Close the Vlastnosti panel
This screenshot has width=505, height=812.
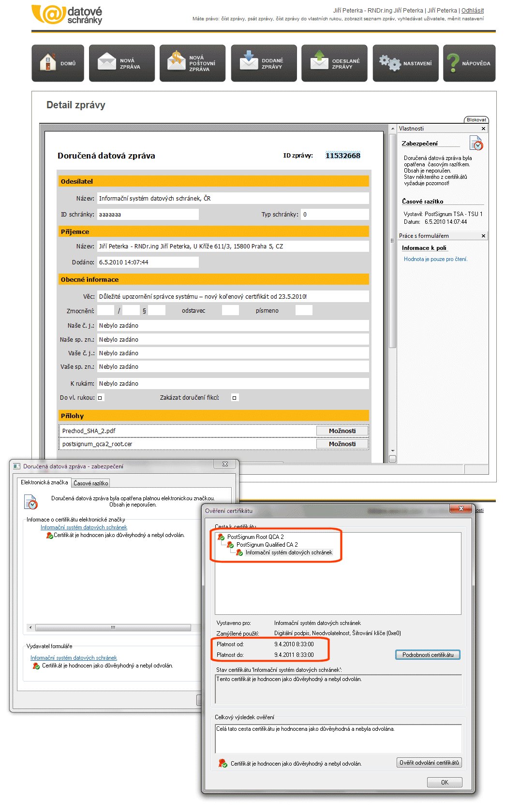point(483,129)
